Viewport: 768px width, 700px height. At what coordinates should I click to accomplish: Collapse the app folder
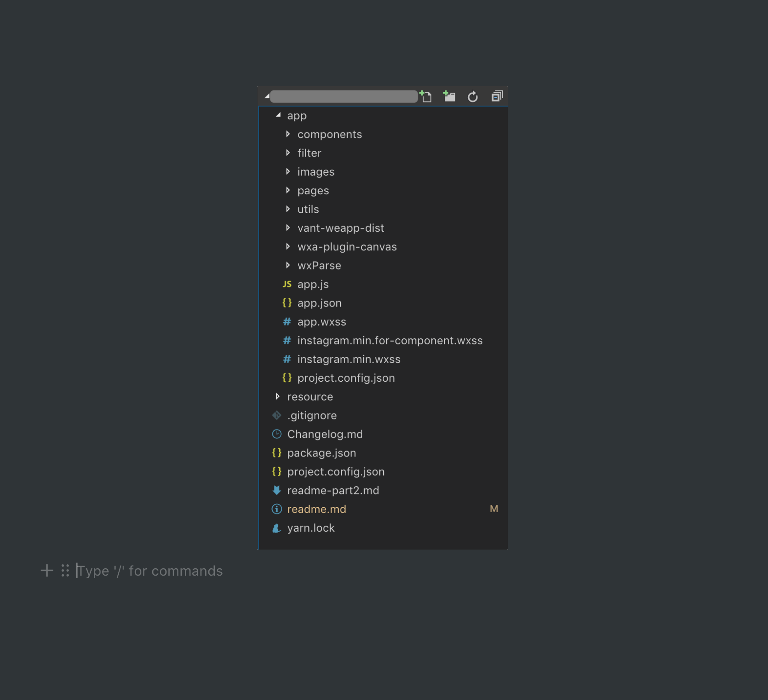278,115
